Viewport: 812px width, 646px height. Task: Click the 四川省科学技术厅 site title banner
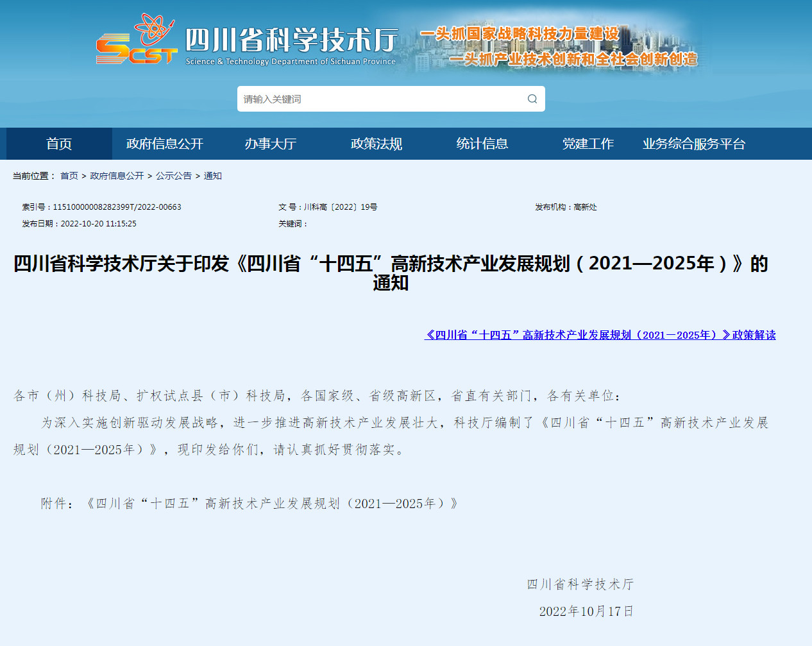pos(291,45)
